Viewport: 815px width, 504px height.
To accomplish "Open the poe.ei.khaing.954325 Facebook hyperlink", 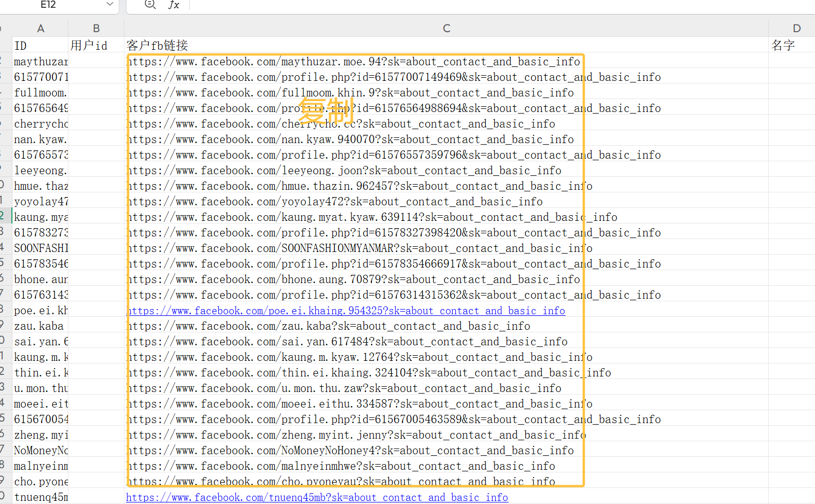I will [346, 311].
